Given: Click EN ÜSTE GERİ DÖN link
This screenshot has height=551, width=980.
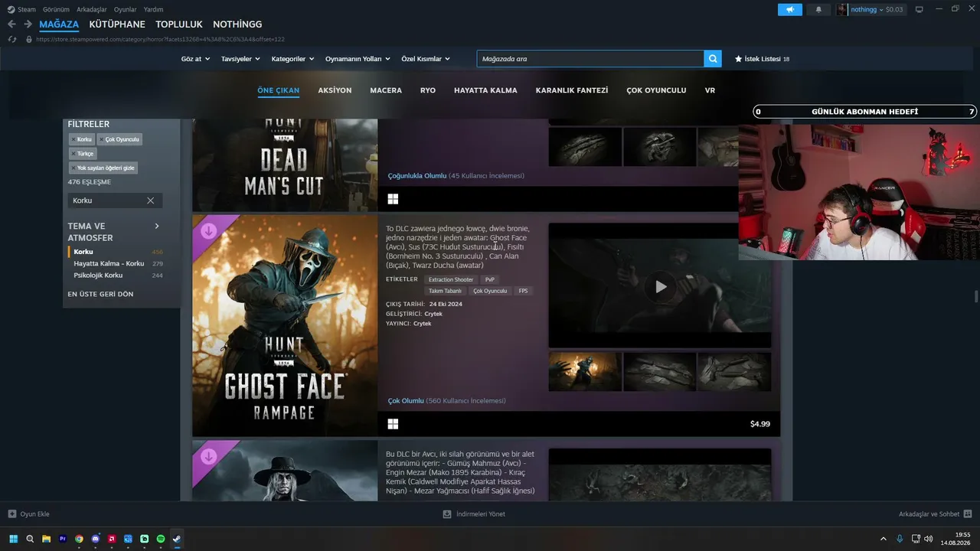Looking at the screenshot, I should click(x=100, y=294).
